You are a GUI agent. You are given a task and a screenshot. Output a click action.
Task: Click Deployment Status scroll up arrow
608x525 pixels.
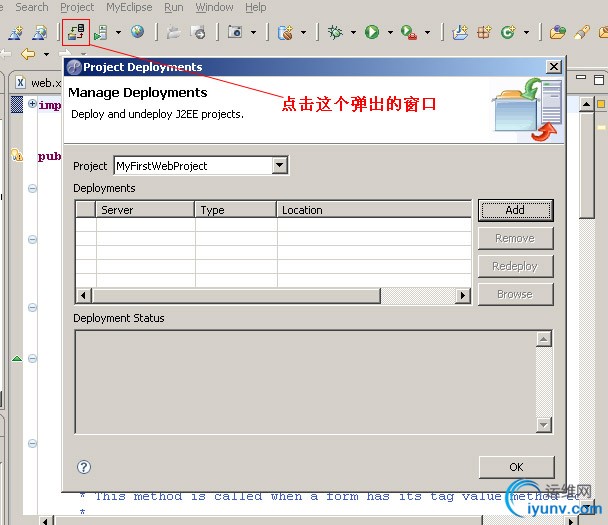pos(544,339)
